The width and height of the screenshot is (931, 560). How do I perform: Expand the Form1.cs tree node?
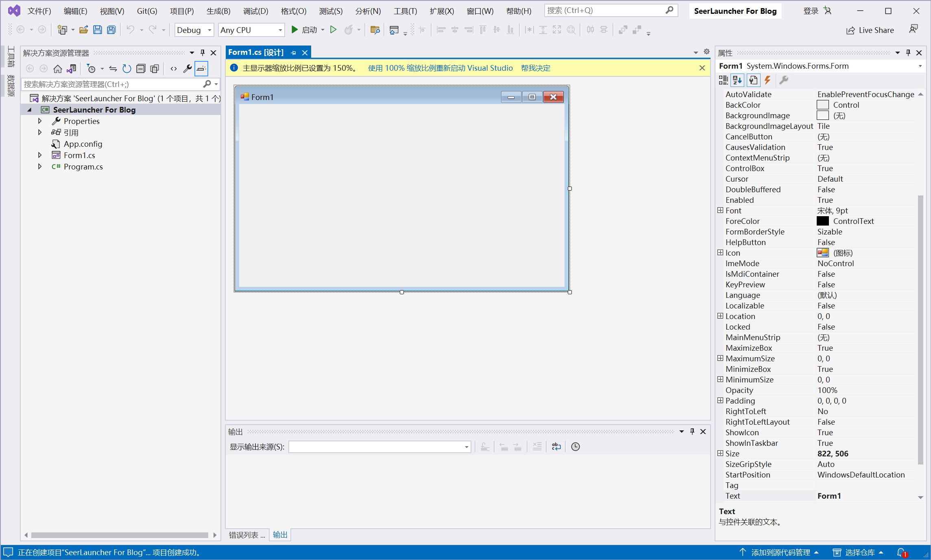coord(40,155)
